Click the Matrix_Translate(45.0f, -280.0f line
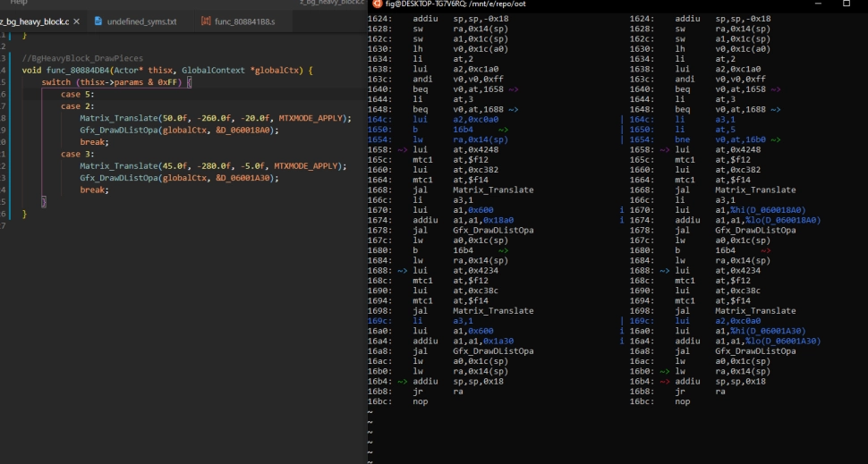The image size is (868, 464). (213, 166)
